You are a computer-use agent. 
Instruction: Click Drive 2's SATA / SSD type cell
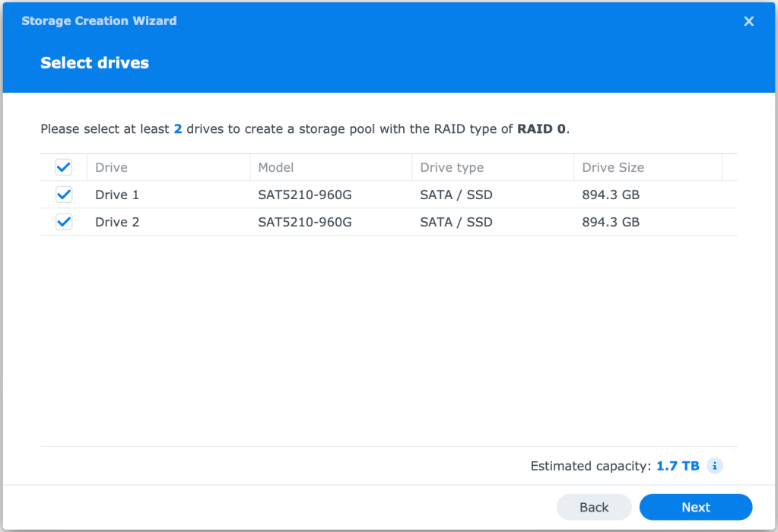click(456, 222)
